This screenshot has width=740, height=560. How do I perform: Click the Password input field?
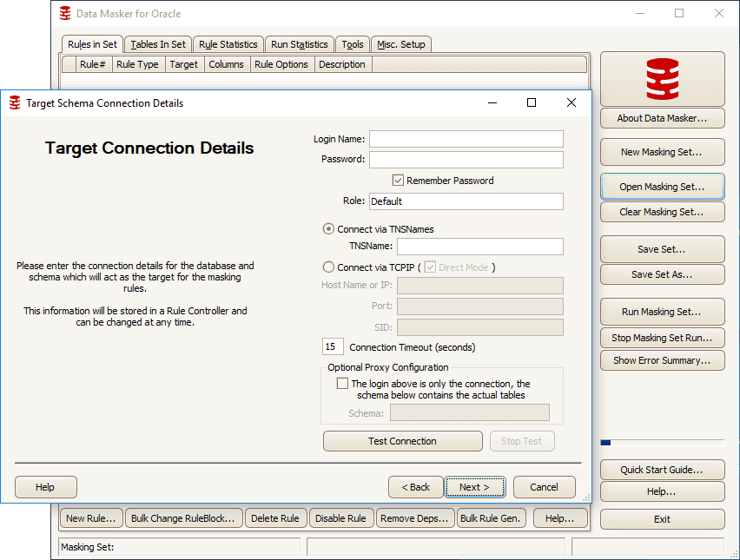(466, 160)
